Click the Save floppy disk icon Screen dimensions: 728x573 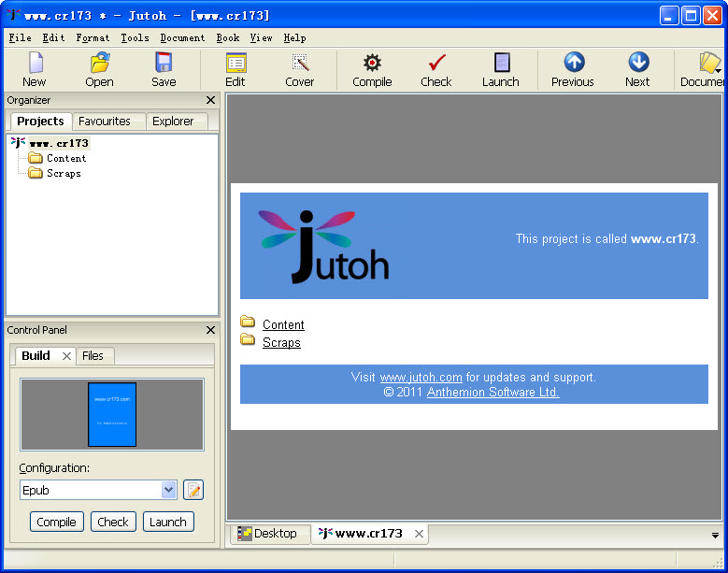164,63
